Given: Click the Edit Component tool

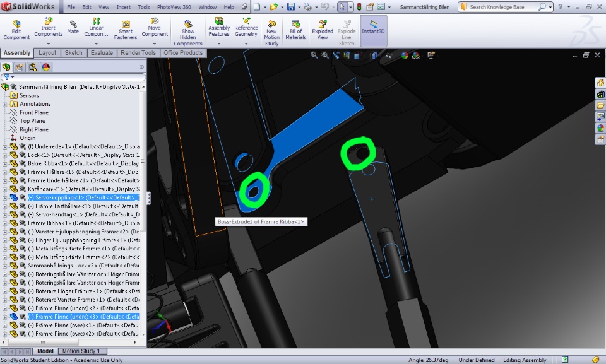Looking at the screenshot, I should click(16, 30).
